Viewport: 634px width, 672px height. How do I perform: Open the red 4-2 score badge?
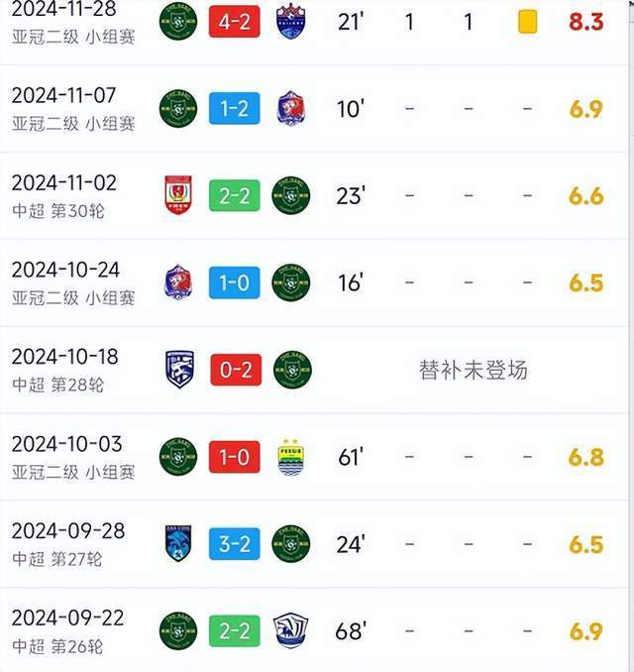pos(235,21)
